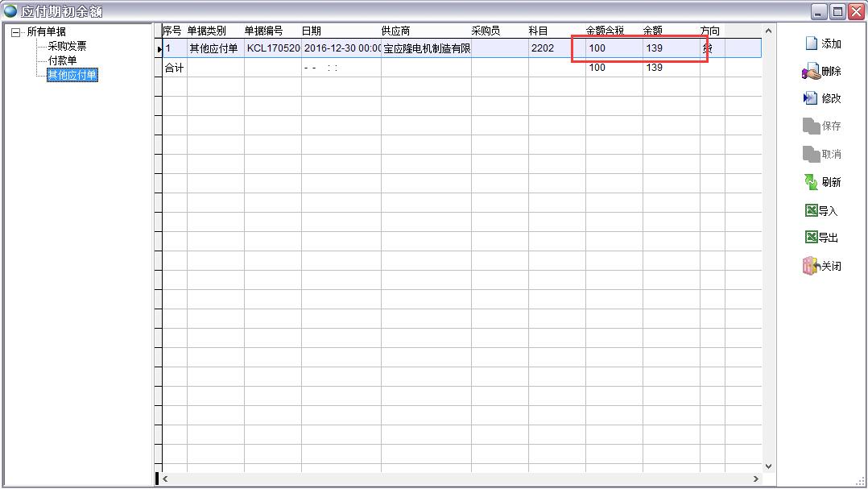The height and width of the screenshot is (489, 868).
Task: Click the 刷新 (Refresh) green arrows icon
Action: pos(811,182)
